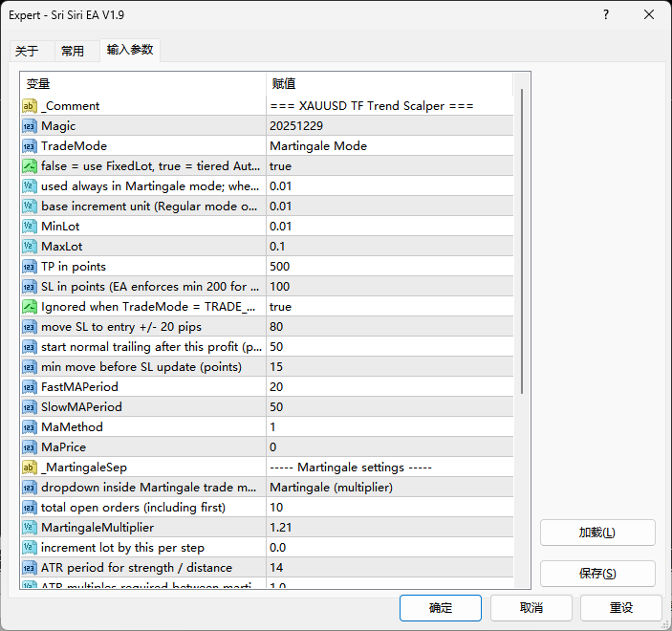Image resolution: width=672 pixels, height=631 pixels.
Task: Click the boolean icon beside FixedLot parameter
Action: tap(30, 166)
